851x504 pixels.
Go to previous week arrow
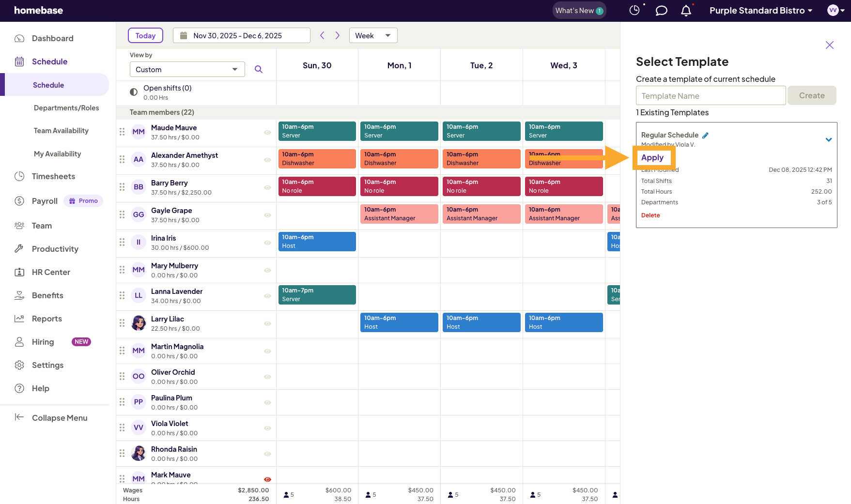[322, 35]
